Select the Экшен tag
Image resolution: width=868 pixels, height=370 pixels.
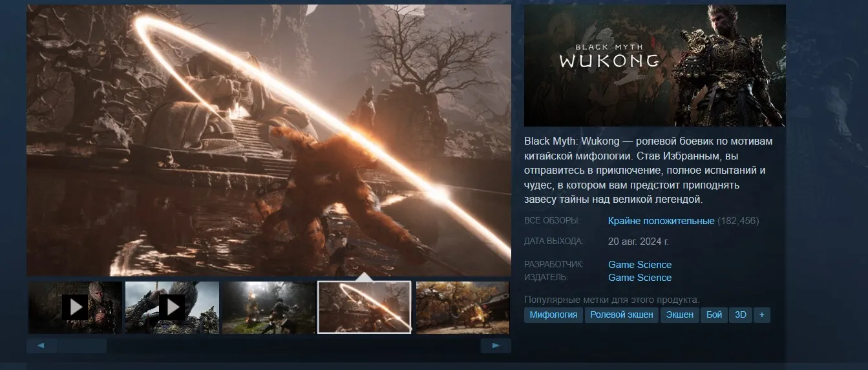(x=680, y=315)
